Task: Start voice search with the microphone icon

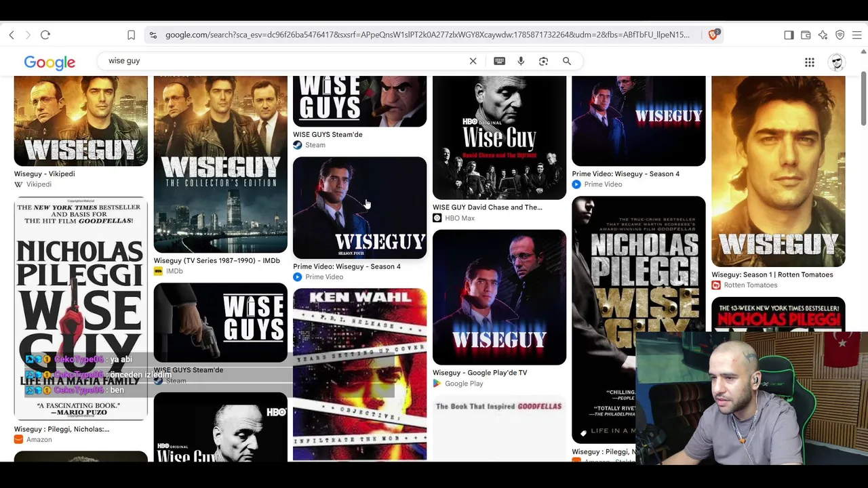Action: [521, 61]
